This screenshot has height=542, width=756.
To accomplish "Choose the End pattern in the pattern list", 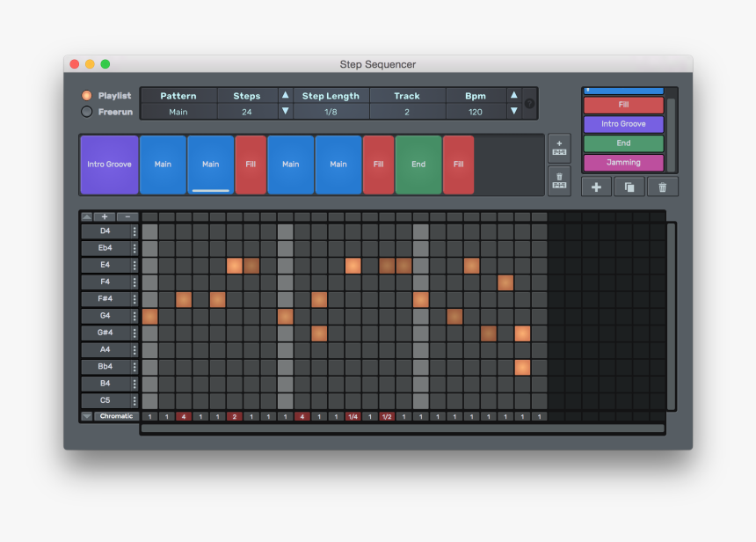I will point(623,143).
